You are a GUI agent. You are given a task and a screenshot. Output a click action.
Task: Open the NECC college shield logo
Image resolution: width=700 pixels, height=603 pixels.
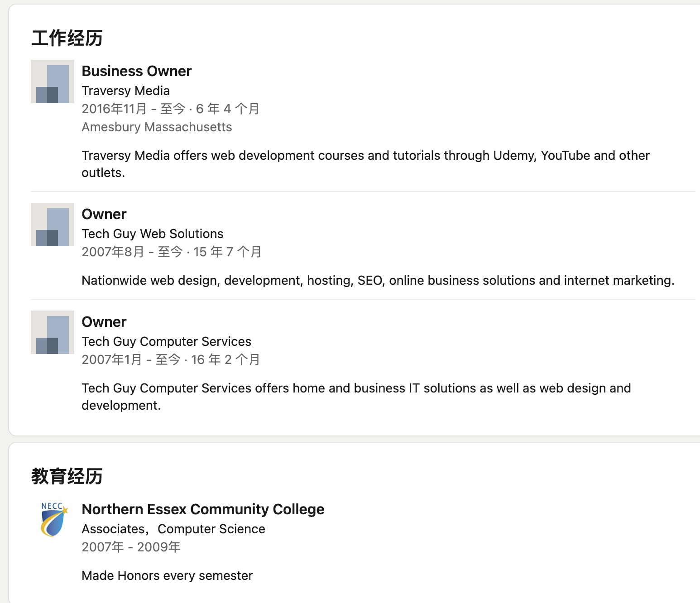click(53, 519)
